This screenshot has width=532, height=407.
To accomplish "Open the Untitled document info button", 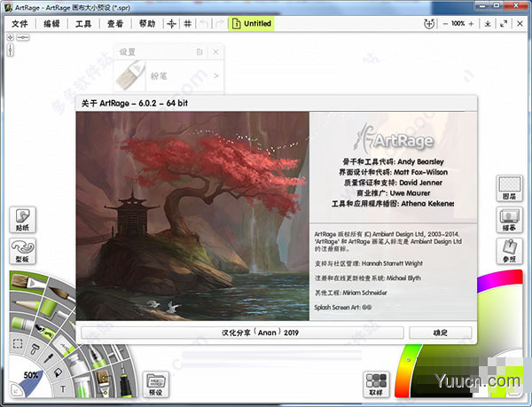I will tap(252, 24).
